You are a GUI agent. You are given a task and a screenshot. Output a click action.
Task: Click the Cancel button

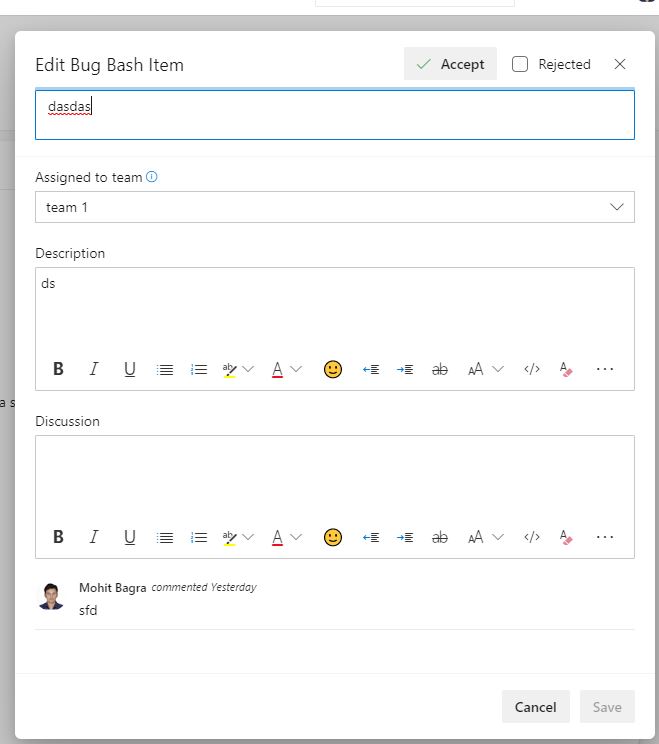point(536,707)
